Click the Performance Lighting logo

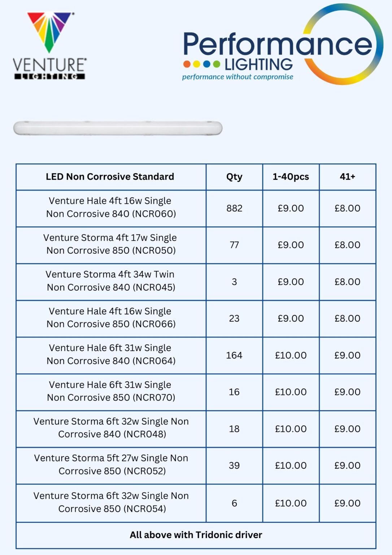[x=283, y=44]
